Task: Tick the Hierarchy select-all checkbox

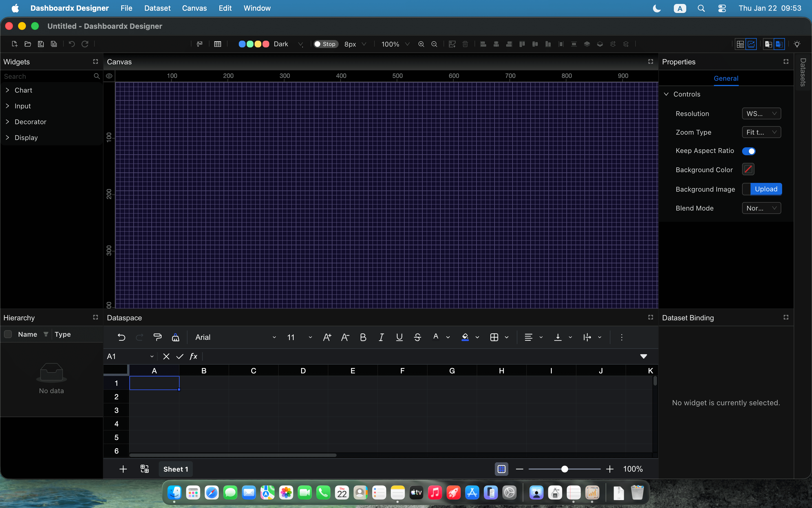Action: click(8, 334)
